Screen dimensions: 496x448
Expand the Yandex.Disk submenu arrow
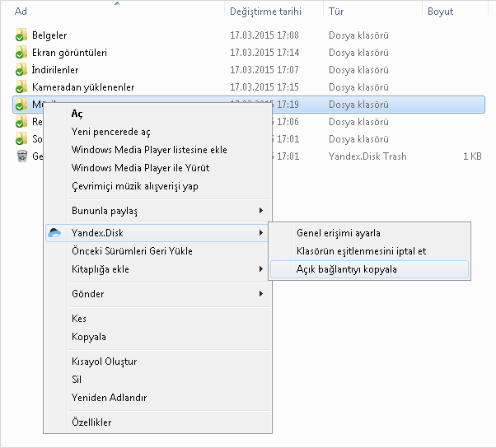click(x=261, y=233)
